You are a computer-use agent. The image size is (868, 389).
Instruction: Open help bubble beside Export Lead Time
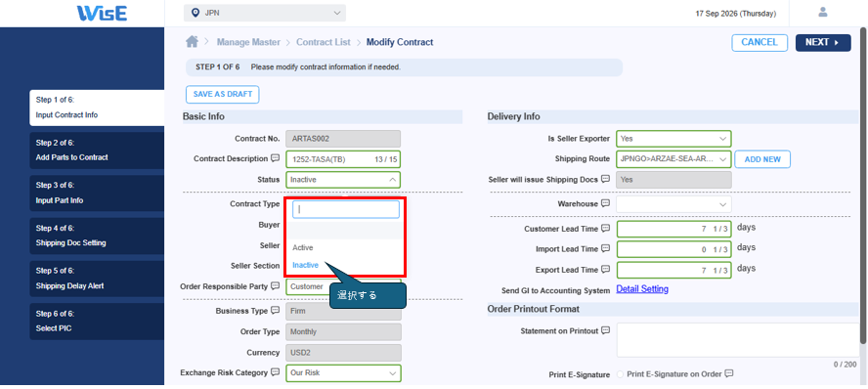pyautogui.click(x=606, y=270)
